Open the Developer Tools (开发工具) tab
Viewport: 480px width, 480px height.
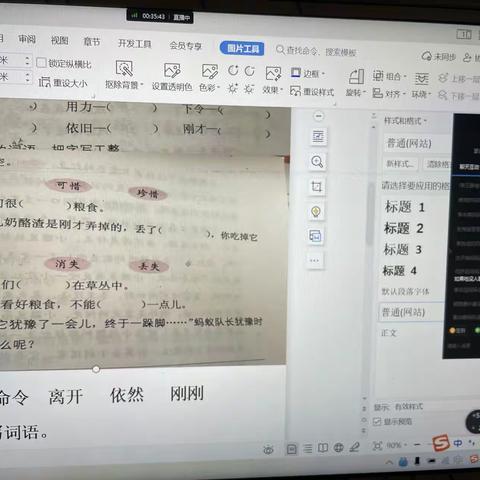(135, 43)
